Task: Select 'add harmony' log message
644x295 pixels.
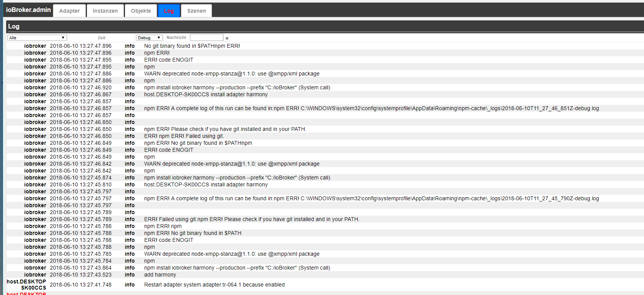Action: [x=160, y=275]
